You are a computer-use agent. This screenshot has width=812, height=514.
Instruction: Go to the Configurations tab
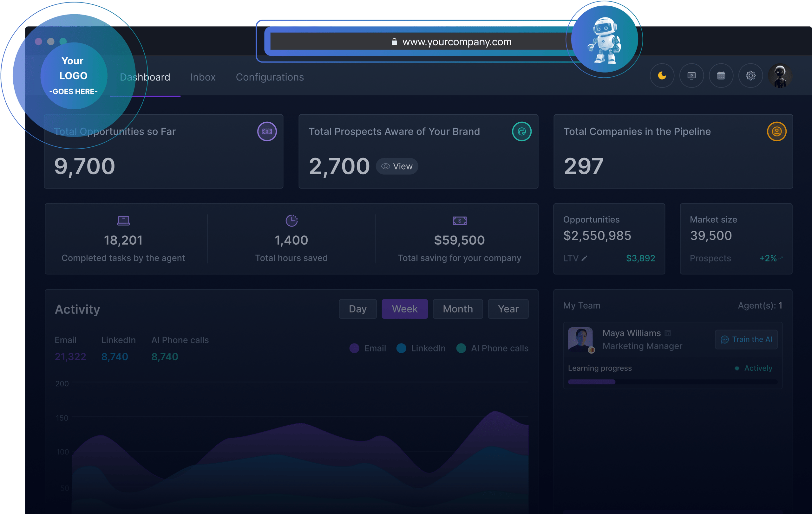(x=270, y=77)
